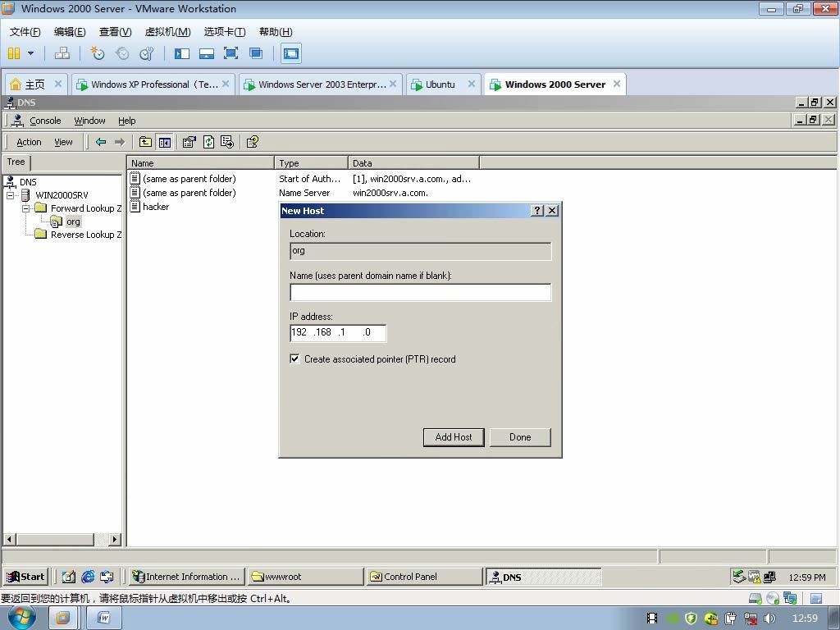Image resolution: width=840 pixels, height=630 pixels.
Task: Click the console view icon in VMware toolbar
Action: [291, 53]
